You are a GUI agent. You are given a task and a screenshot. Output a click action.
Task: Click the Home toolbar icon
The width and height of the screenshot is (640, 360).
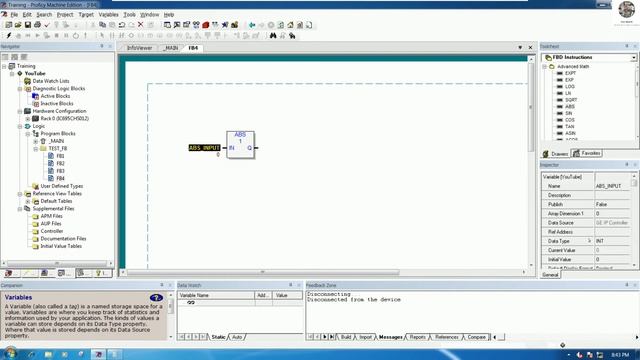point(290,25)
